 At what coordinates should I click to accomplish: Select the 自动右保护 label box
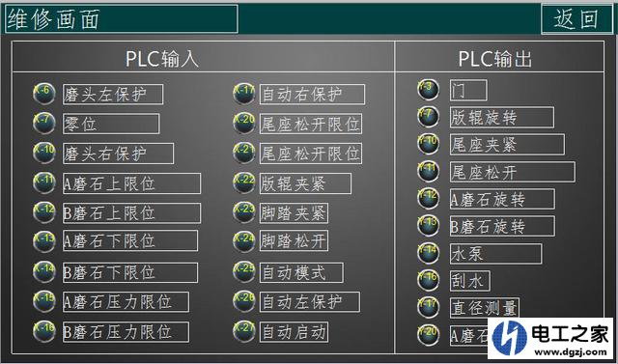[x=312, y=95]
